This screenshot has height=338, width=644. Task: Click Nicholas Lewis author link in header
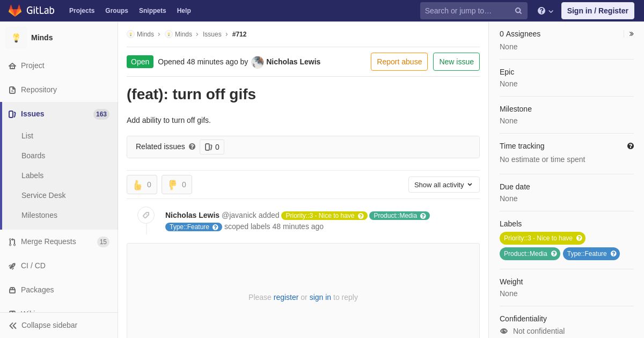293,62
